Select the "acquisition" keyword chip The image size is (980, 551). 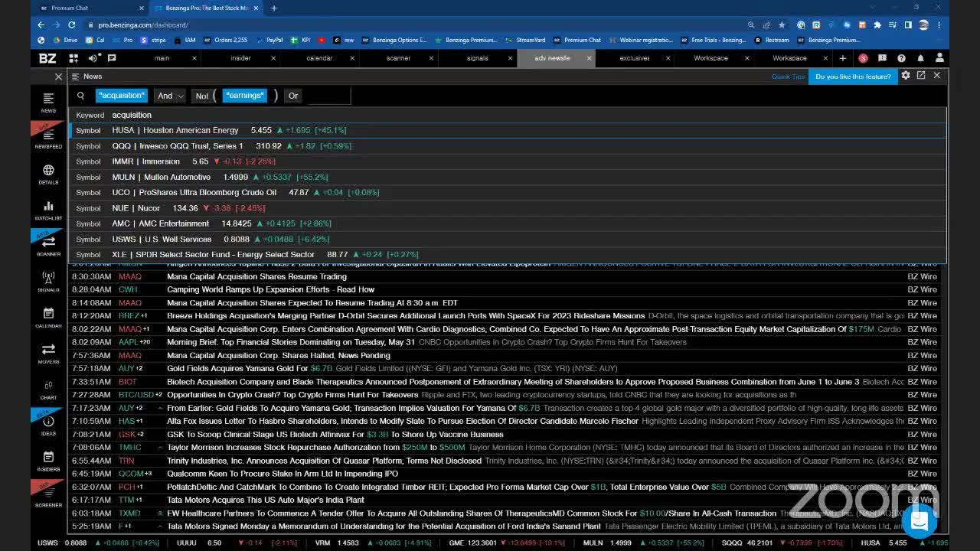point(121,96)
